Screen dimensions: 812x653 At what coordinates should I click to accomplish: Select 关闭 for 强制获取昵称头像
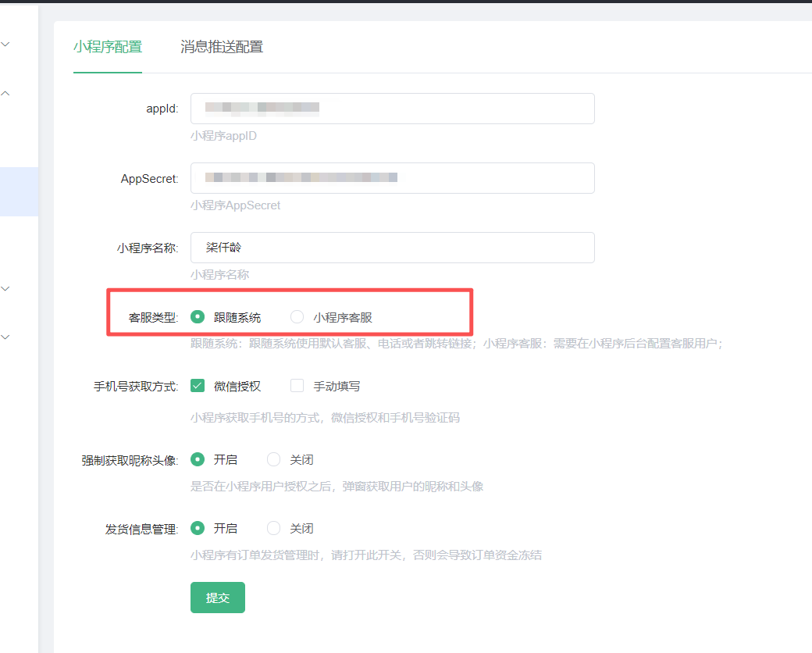click(x=273, y=459)
